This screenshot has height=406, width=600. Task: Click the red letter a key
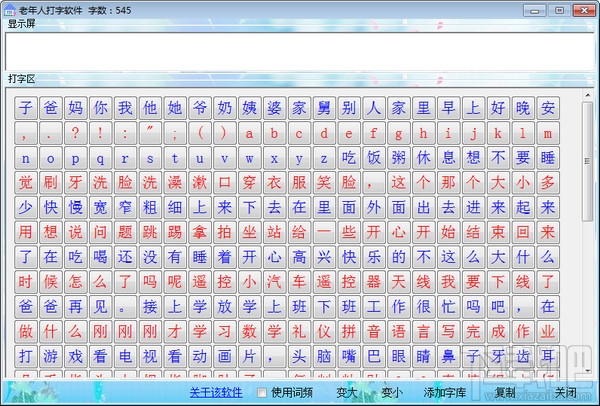click(x=249, y=133)
